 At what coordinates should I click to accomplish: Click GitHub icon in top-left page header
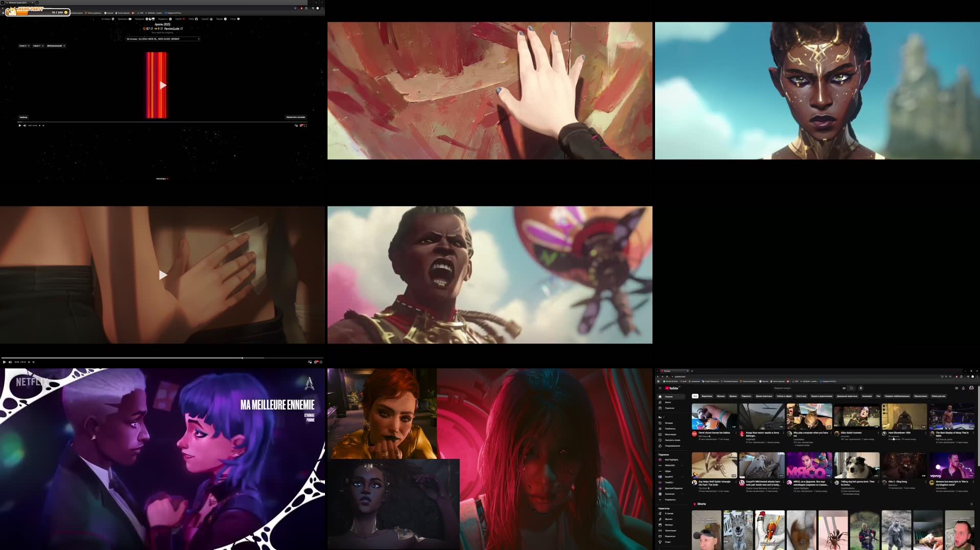[196, 19]
